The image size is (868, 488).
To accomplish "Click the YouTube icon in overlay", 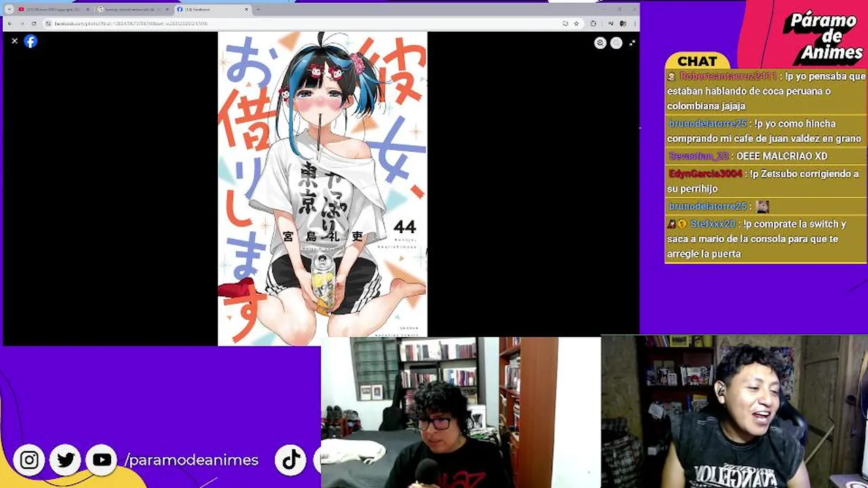I will (x=102, y=460).
